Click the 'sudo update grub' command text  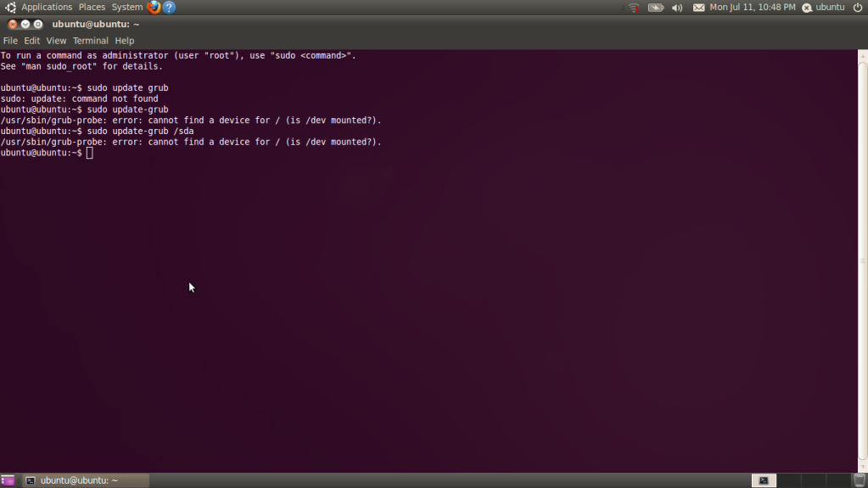127,88
